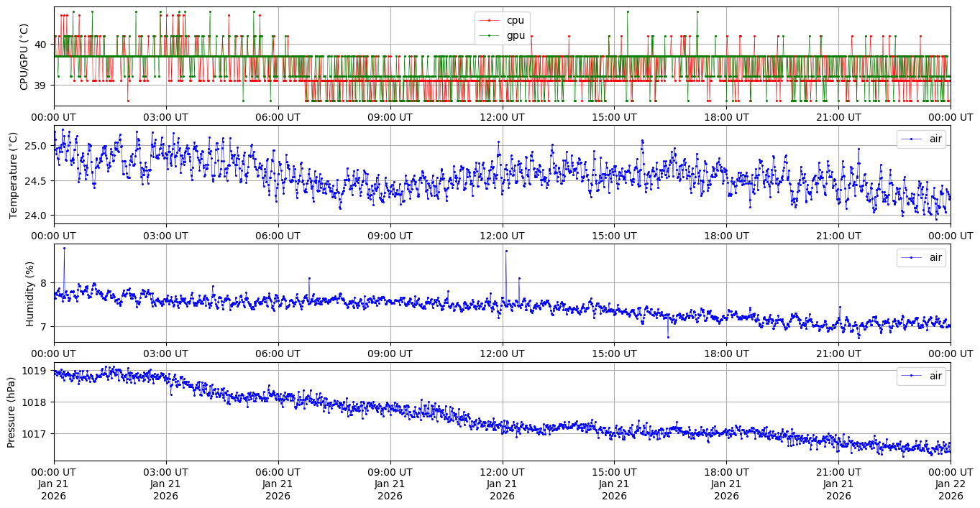Screen dimensions: 980x508
Task: Click the 40 tick on the CPU/GPU axis
Action: click(40, 45)
